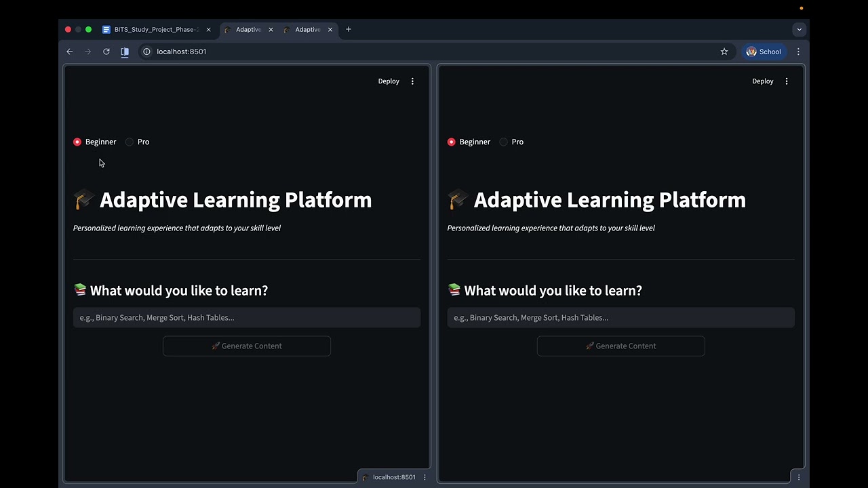Click left pane Personalized learning experience subtitle

pos(177,228)
